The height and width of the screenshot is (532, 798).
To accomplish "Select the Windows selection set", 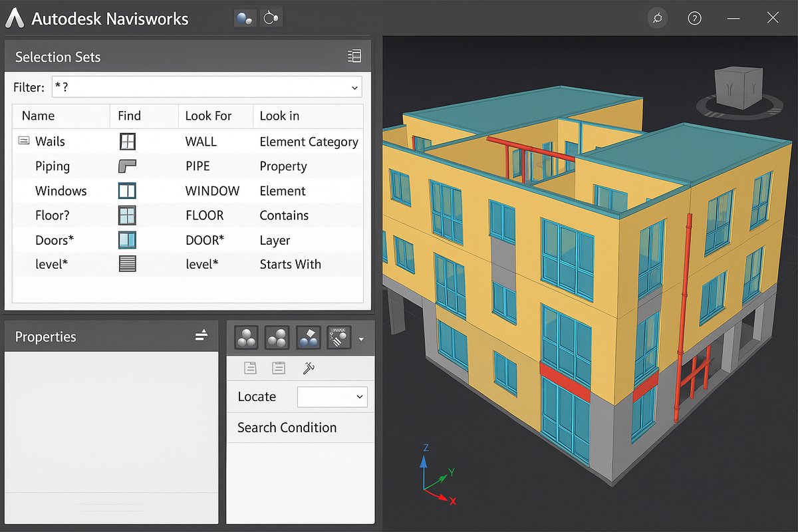I will tap(61, 191).
